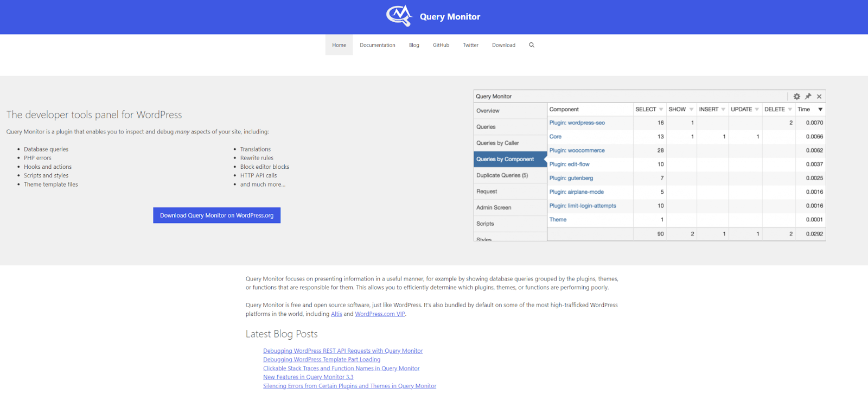Open the Blog menu item
This screenshot has width=868, height=394.
pos(414,45)
